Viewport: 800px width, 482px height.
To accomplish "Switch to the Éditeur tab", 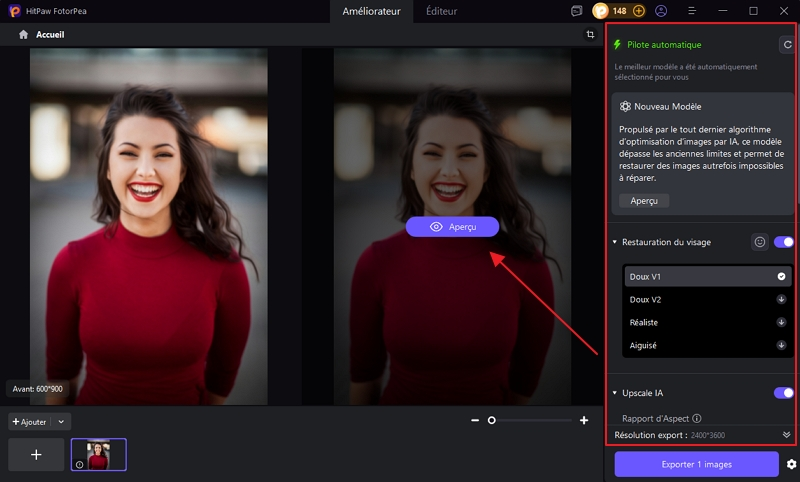I will (x=441, y=11).
